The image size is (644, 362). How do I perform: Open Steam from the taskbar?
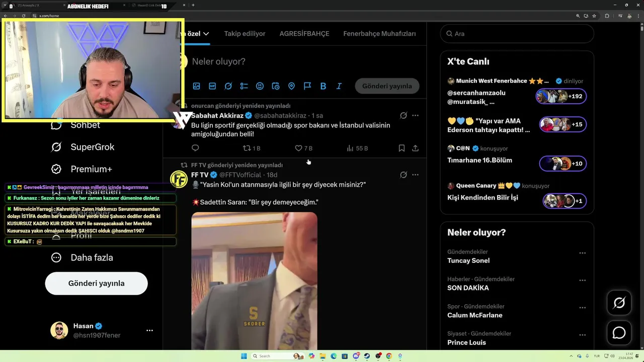point(367,356)
